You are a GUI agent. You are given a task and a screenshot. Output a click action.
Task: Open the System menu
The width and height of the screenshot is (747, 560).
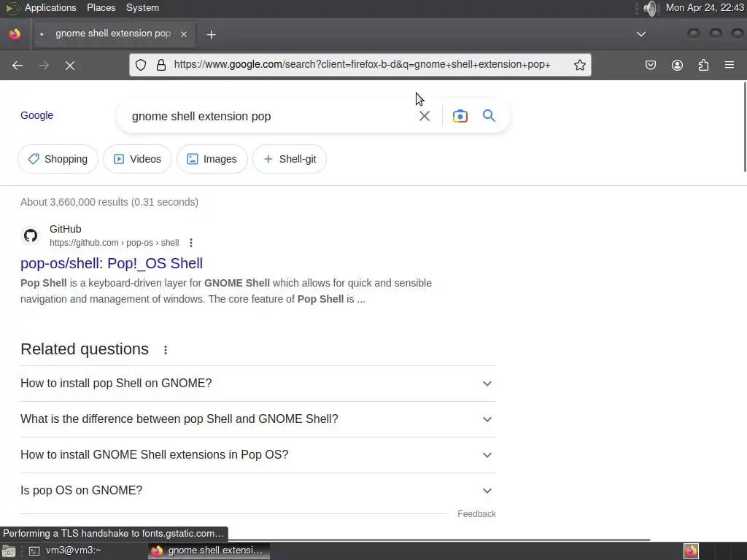(142, 7)
